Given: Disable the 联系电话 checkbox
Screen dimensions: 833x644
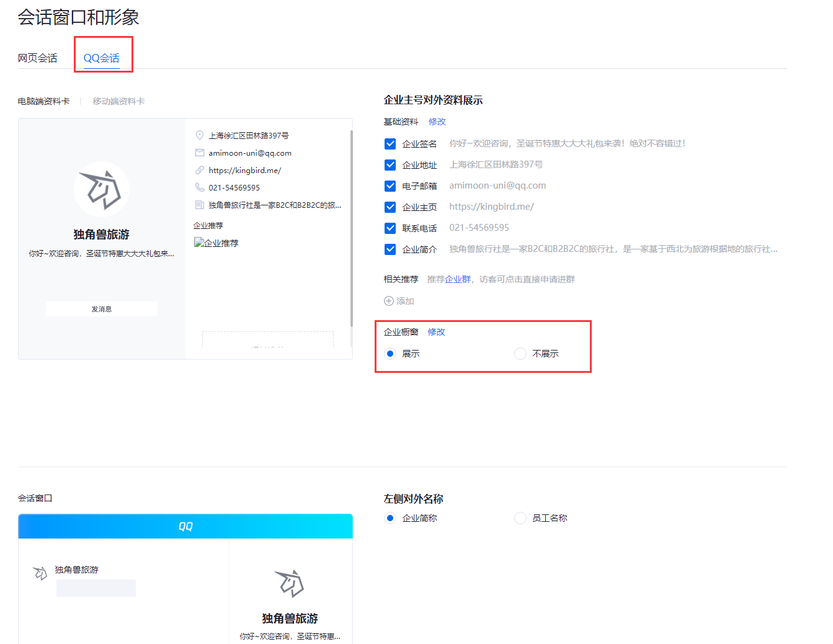Looking at the screenshot, I should [390, 228].
